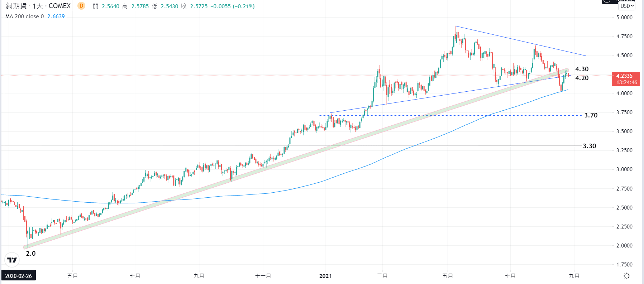
Task: Click the 2.6639 MA value
Action: coord(56,16)
